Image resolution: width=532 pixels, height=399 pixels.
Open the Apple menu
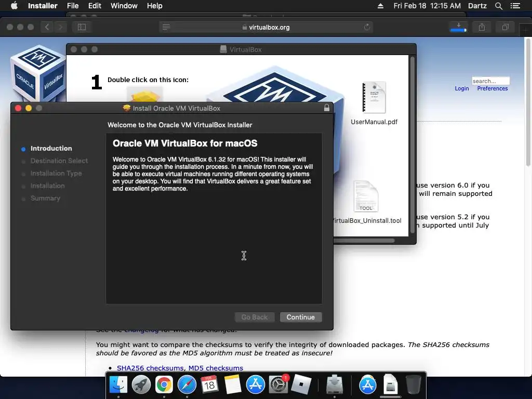coord(14,6)
